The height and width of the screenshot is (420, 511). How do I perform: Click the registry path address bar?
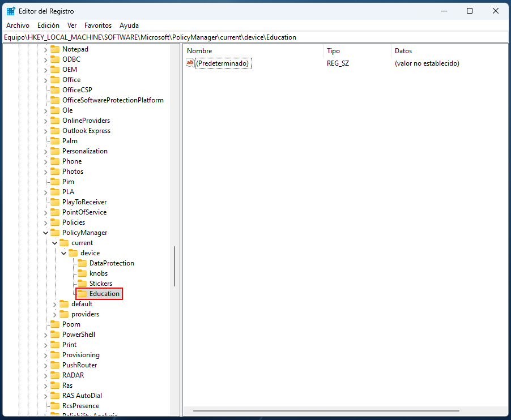(255, 37)
